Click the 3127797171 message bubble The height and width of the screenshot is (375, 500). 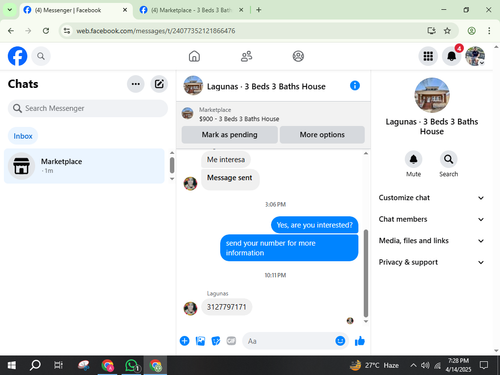point(226,307)
